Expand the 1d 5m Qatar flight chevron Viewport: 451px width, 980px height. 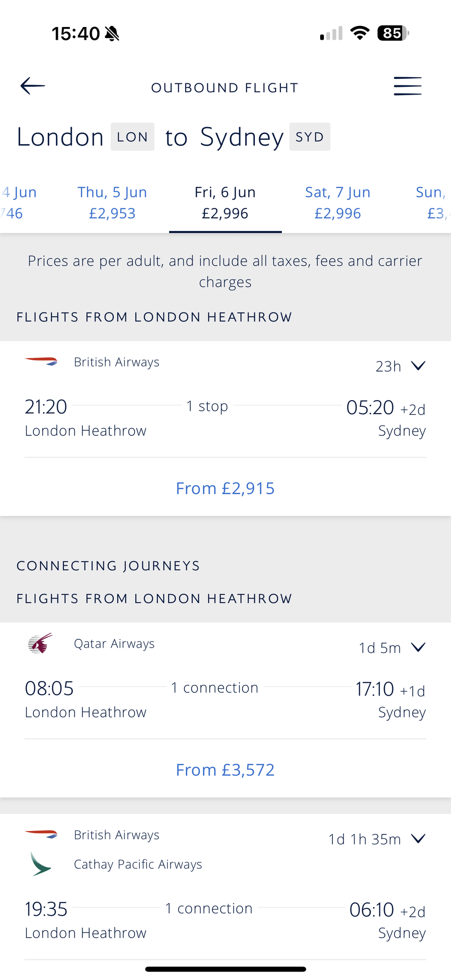(418, 647)
